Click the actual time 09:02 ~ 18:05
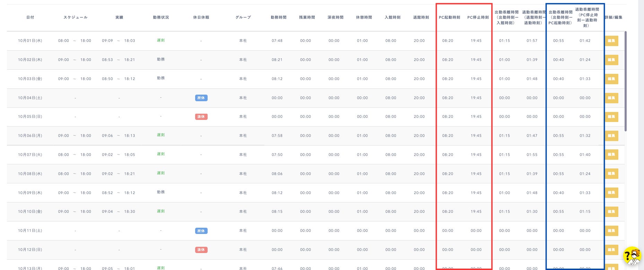This screenshot has height=270, width=644. 119,155
